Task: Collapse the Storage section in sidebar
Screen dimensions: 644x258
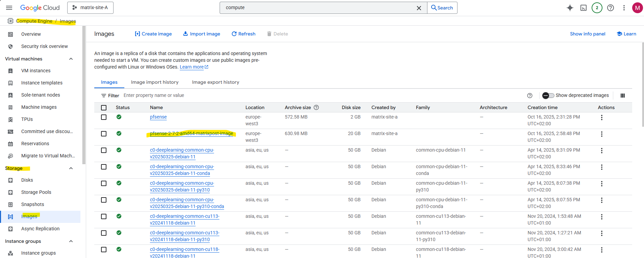Action: pyautogui.click(x=71, y=168)
